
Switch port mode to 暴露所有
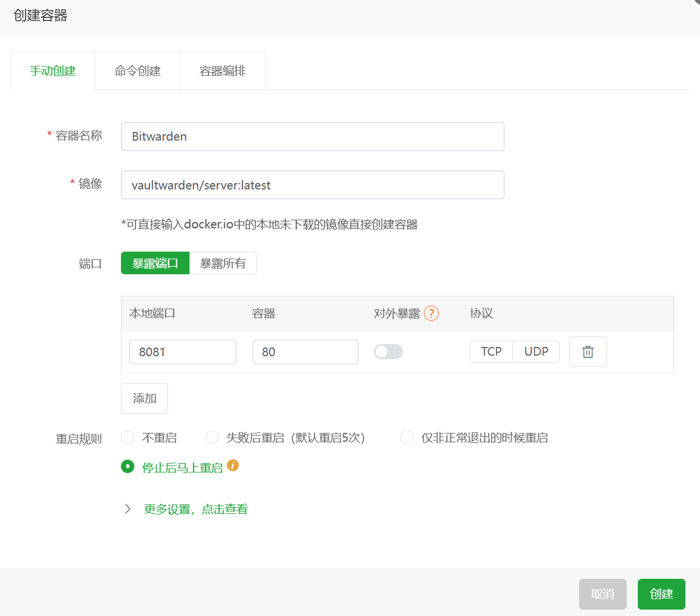click(223, 263)
